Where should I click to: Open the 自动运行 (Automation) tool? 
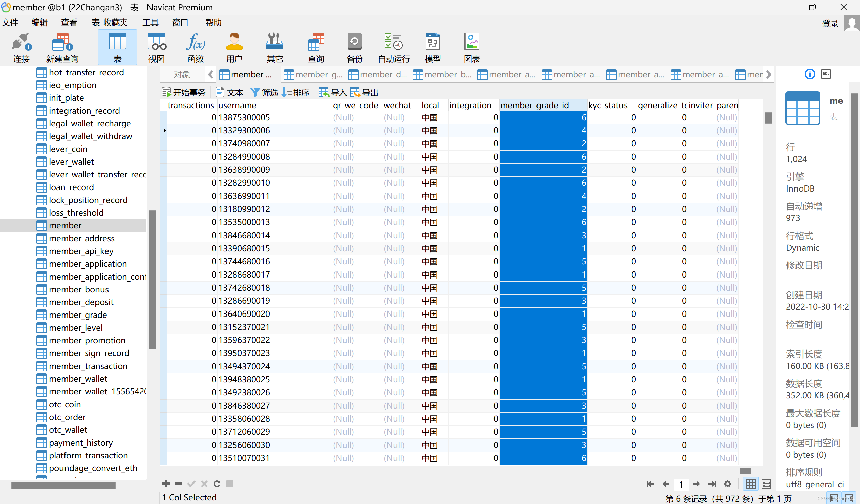393,47
